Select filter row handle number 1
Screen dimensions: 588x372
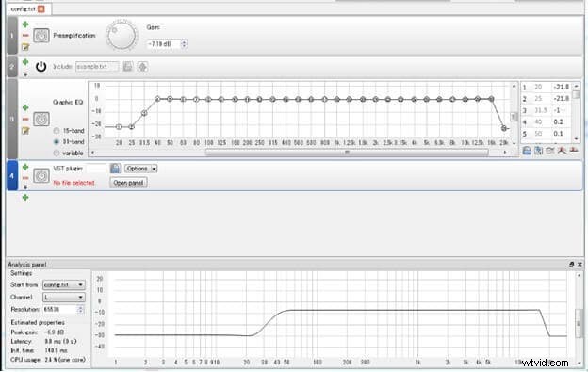point(12,36)
